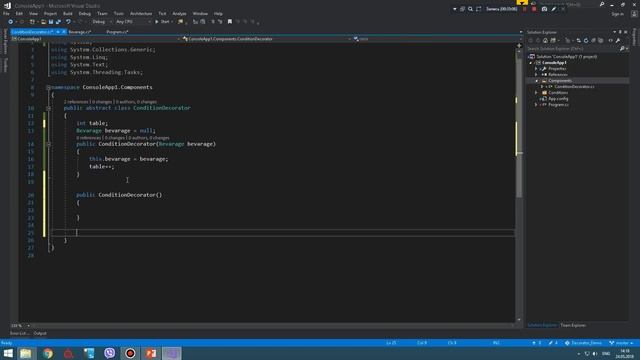Open the Architecture menu
This screenshot has height=360, width=640.
pyautogui.click(x=141, y=13)
